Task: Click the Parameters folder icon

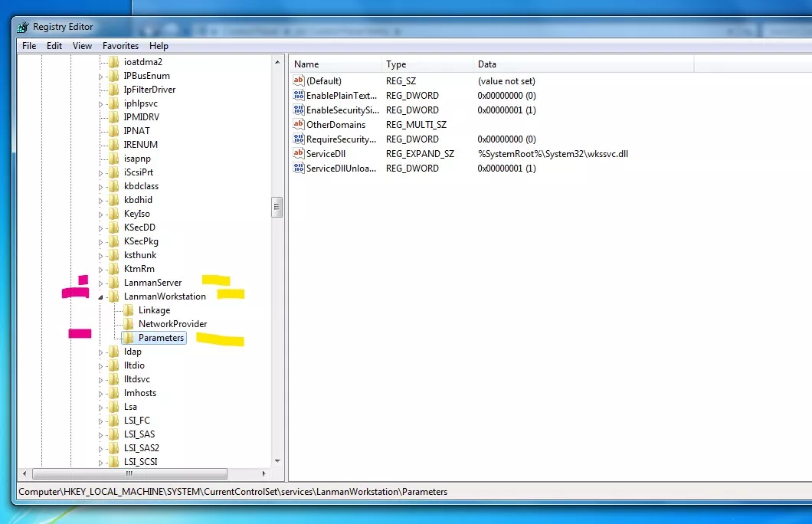Action: click(x=128, y=338)
